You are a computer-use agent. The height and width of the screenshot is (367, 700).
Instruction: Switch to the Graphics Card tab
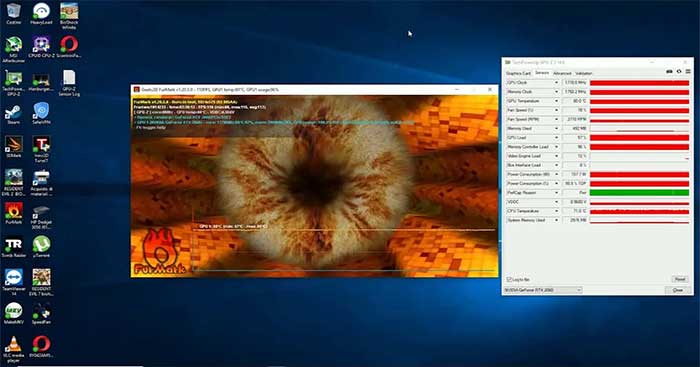(x=518, y=73)
